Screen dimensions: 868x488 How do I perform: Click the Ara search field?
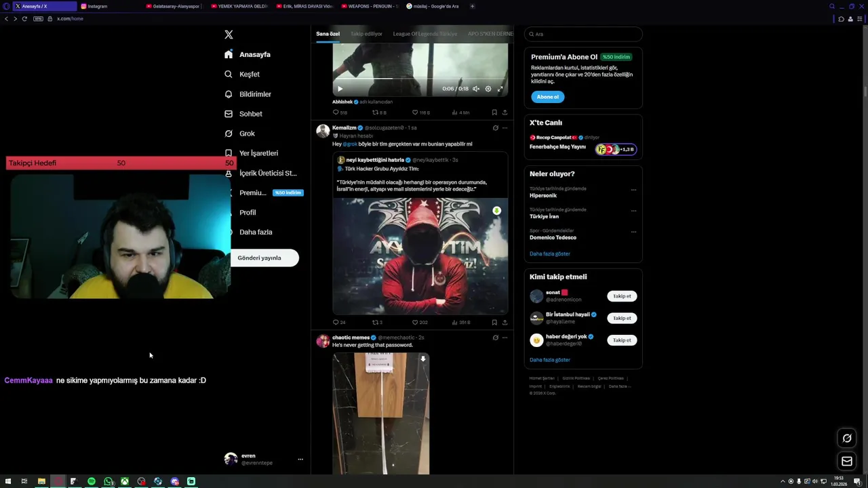click(583, 34)
